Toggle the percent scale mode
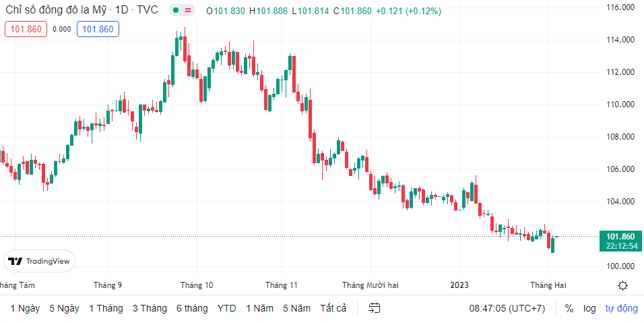Image resolution: width=644 pixels, height=321 pixels. point(569,308)
